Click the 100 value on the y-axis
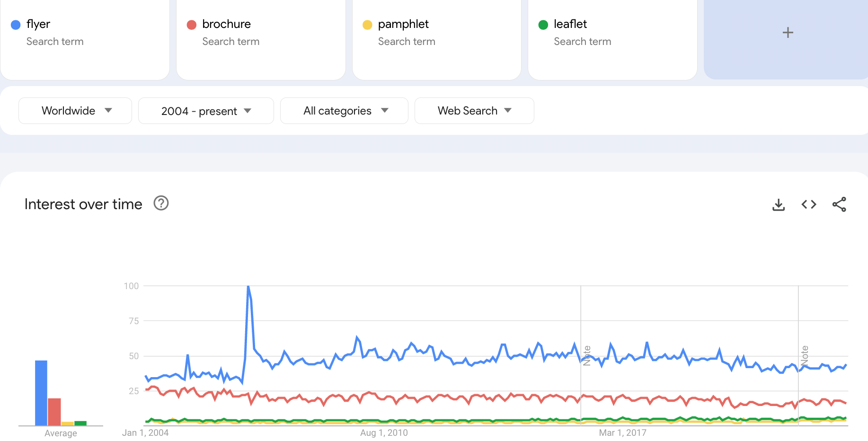 click(x=131, y=286)
